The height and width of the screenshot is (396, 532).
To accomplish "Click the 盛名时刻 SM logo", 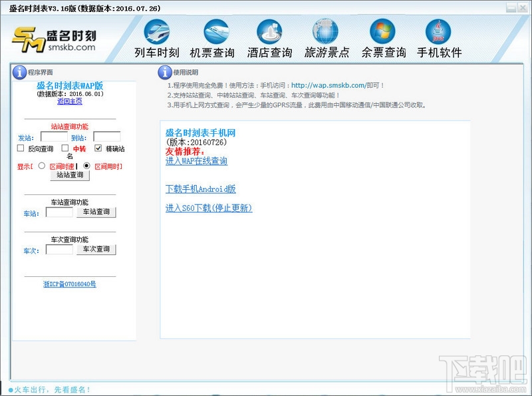I will point(55,40).
